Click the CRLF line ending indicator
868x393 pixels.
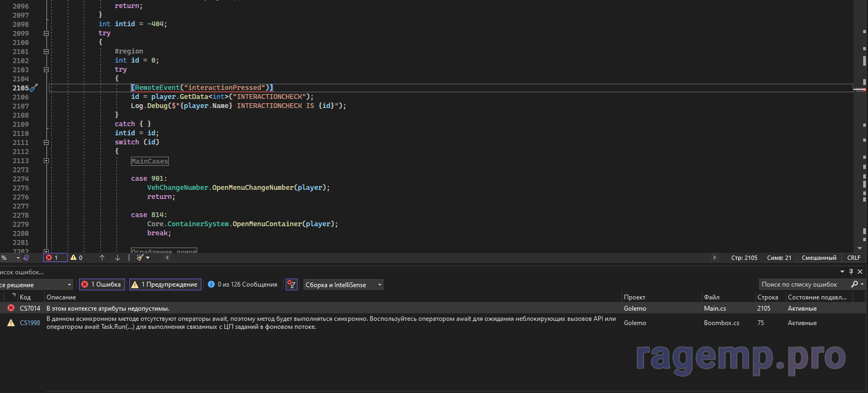coord(854,258)
